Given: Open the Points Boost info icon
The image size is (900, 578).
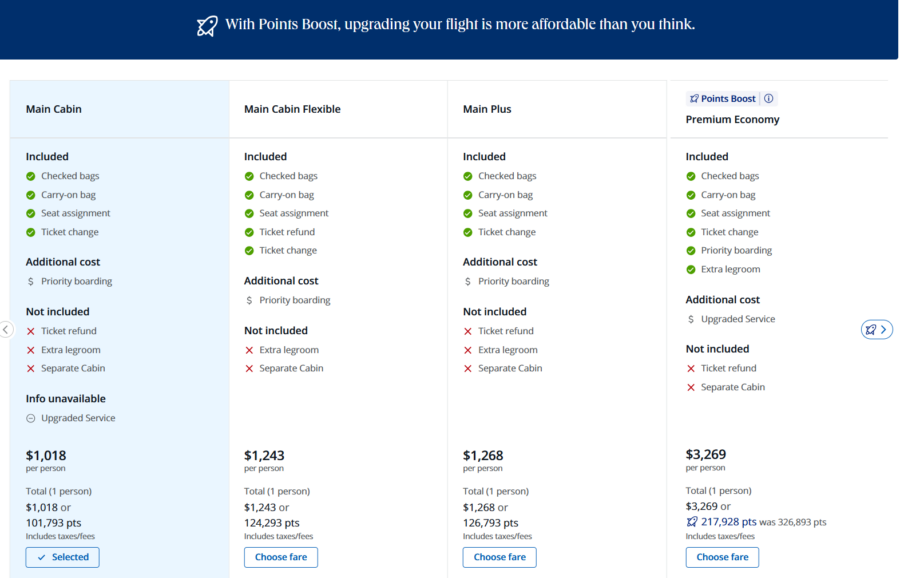Looking at the screenshot, I should 768,98.
